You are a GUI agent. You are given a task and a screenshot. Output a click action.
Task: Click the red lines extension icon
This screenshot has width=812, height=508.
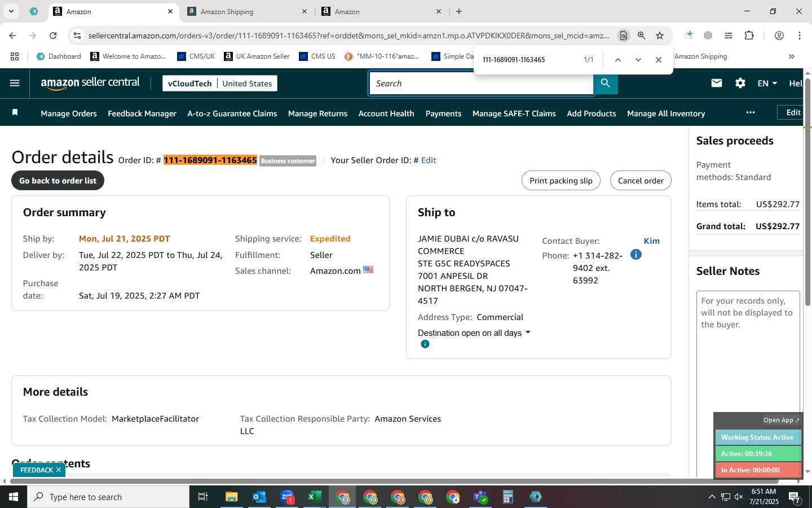point(729,36)
